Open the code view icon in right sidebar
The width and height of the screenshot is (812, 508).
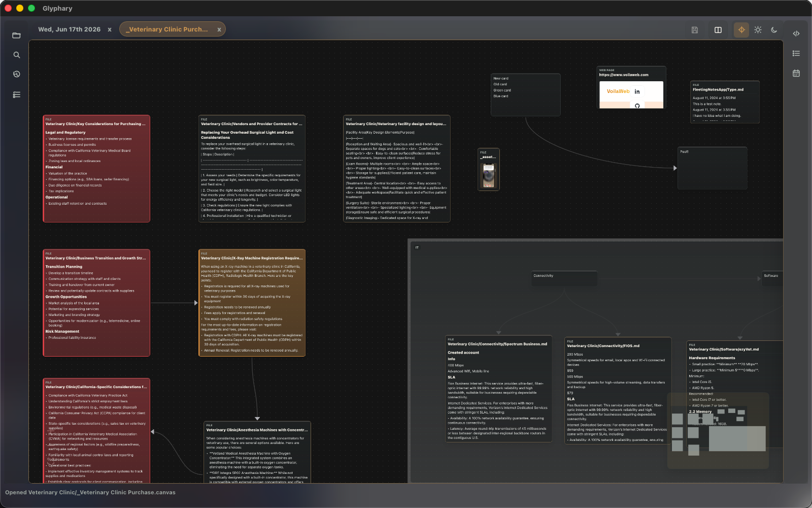796,34
